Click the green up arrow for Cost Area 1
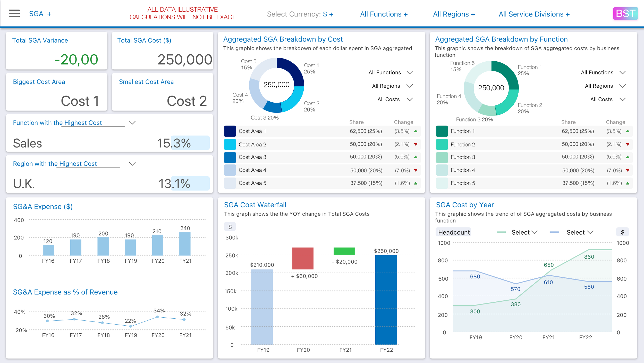The height and width of the screenshot is (363, 644). [x=416, y=131]
